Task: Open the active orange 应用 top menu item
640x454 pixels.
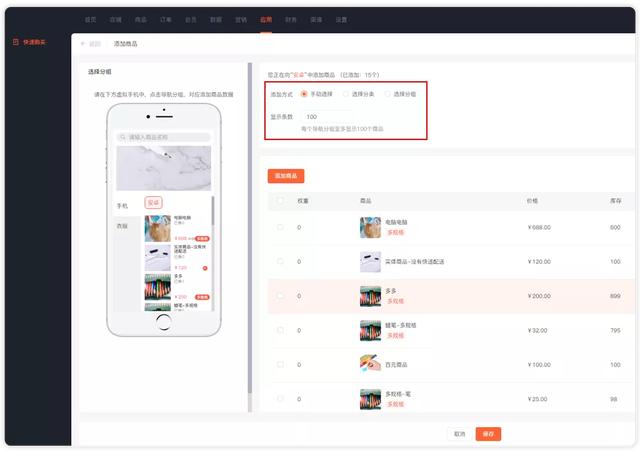Action: coord(266,20)
